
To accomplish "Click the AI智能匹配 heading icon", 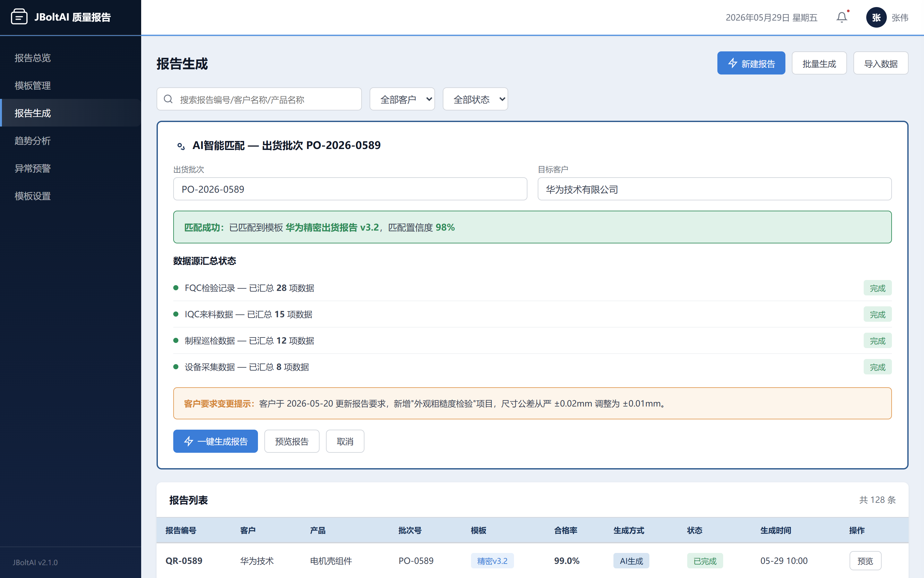I will click(x=181, y=146).
